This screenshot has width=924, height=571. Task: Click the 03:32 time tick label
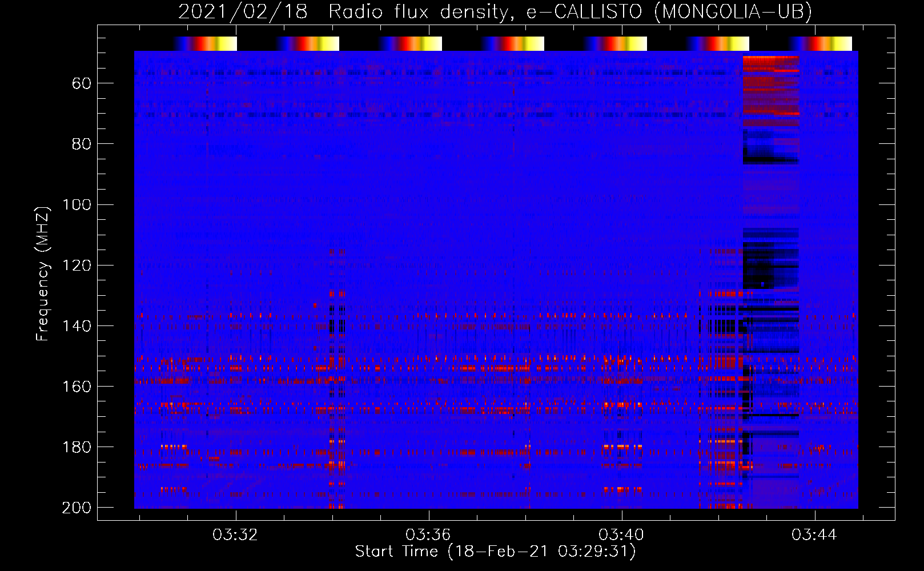coord(235,534)
